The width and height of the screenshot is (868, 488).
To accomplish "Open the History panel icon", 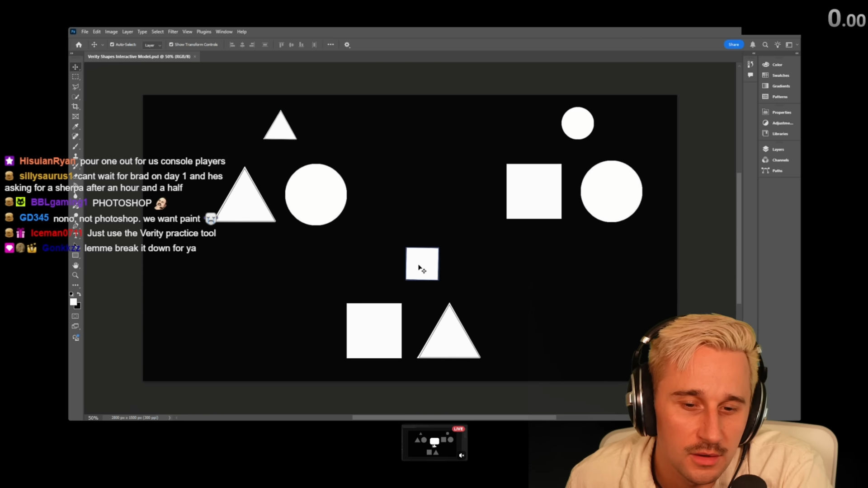I will (x=750, y=64).
